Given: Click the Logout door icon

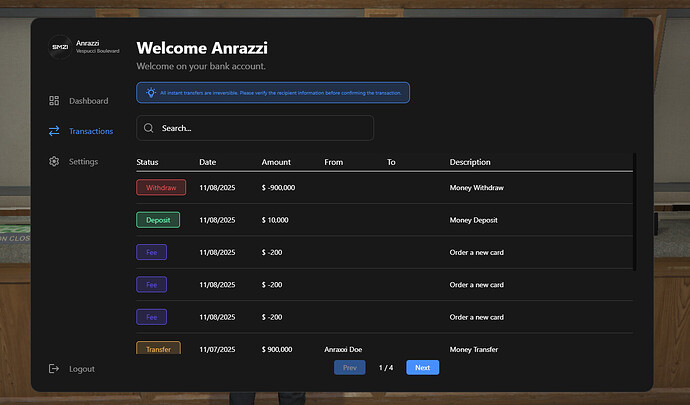Looking at the screenshot, I should click(54, 368).
